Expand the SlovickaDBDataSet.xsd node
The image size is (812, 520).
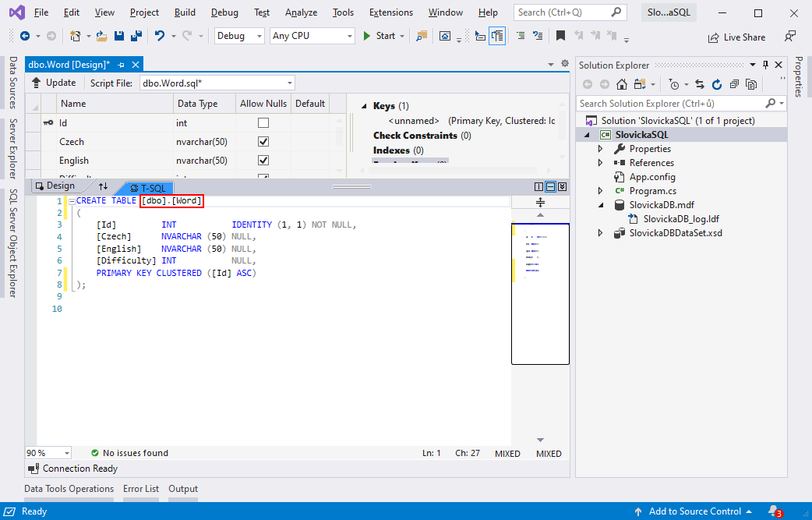600,233
